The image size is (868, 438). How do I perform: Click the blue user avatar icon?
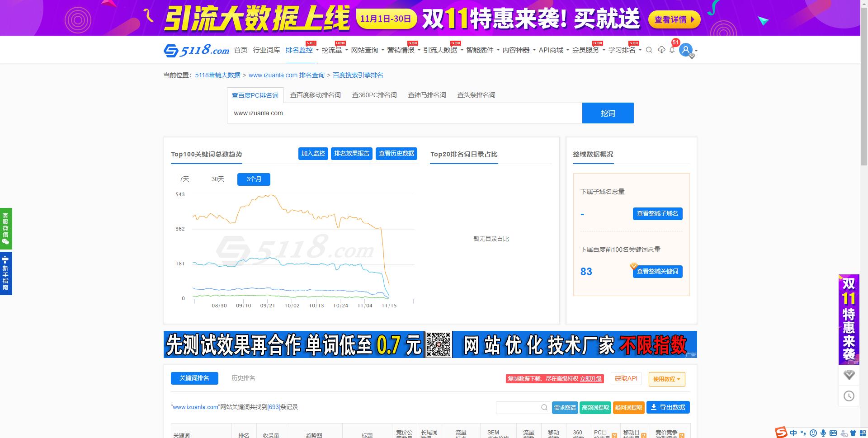click(x=686, y=50)
